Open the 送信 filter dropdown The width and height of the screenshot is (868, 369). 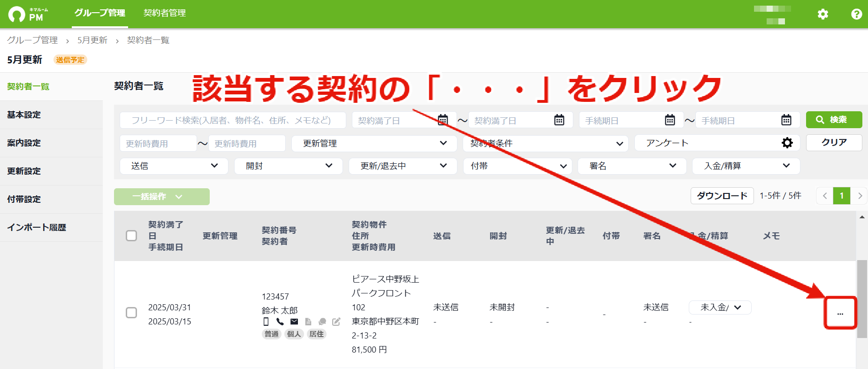174,166
